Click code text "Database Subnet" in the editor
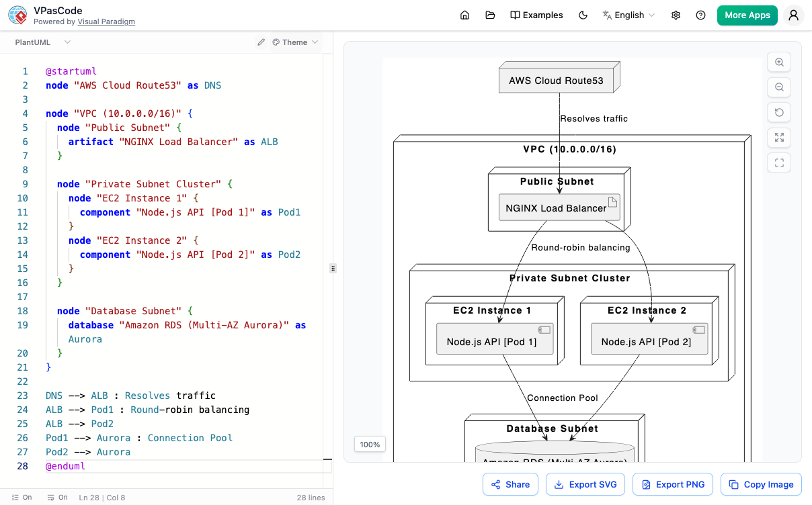 point(134,311)
